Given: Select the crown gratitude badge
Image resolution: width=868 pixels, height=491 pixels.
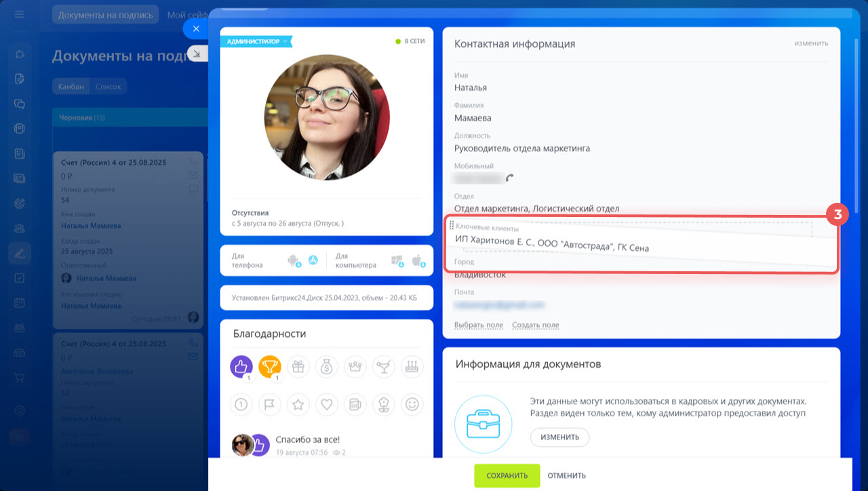Looking at the screenshot, I should click(355, 367).
